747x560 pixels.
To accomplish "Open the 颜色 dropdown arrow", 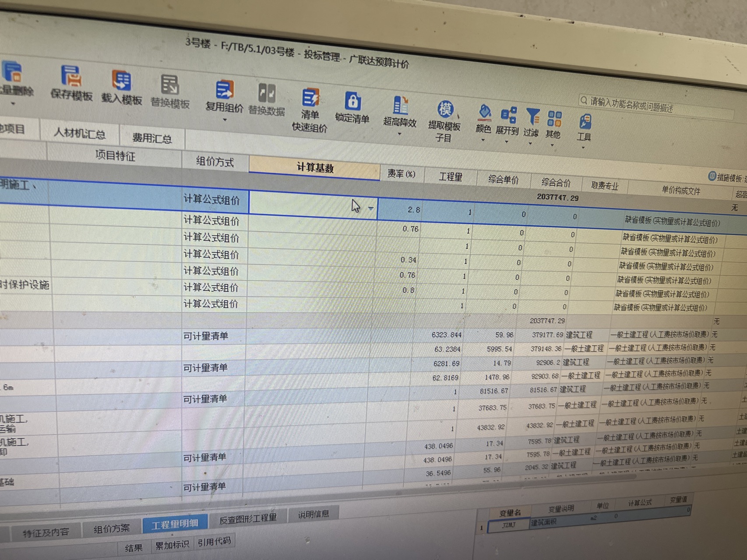I will [483, 141].
